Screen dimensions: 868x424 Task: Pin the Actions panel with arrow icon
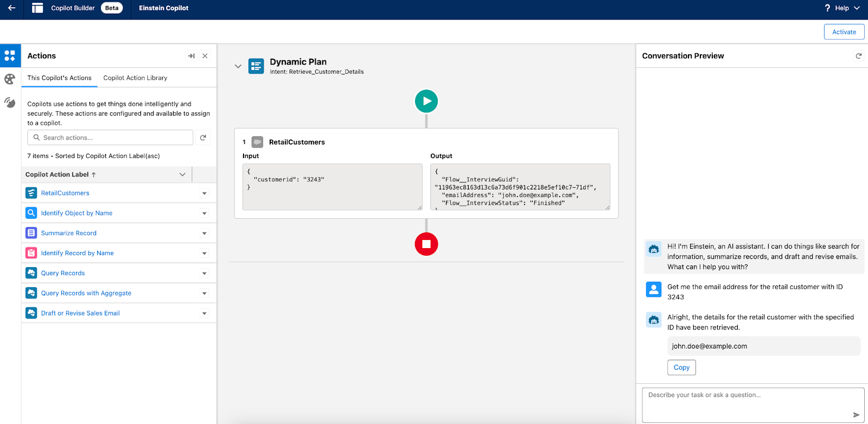(191, 56)
